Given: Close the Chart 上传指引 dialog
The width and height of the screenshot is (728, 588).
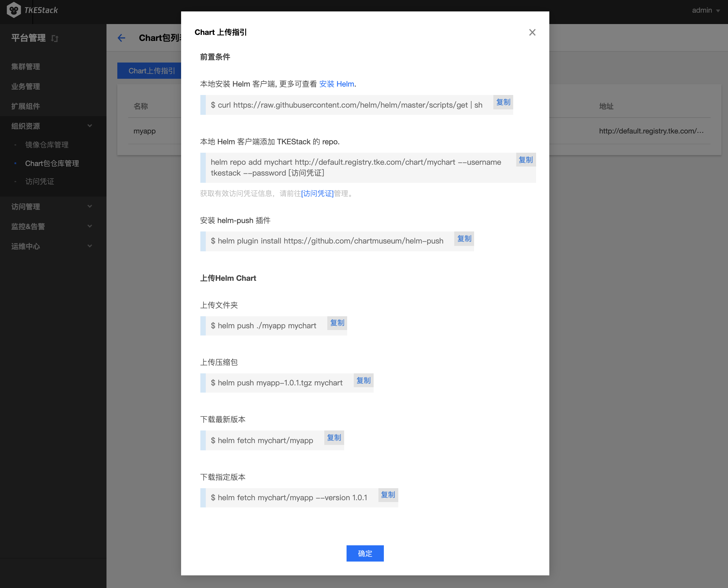Looking at the screenshot, I should tap(532, 32).
